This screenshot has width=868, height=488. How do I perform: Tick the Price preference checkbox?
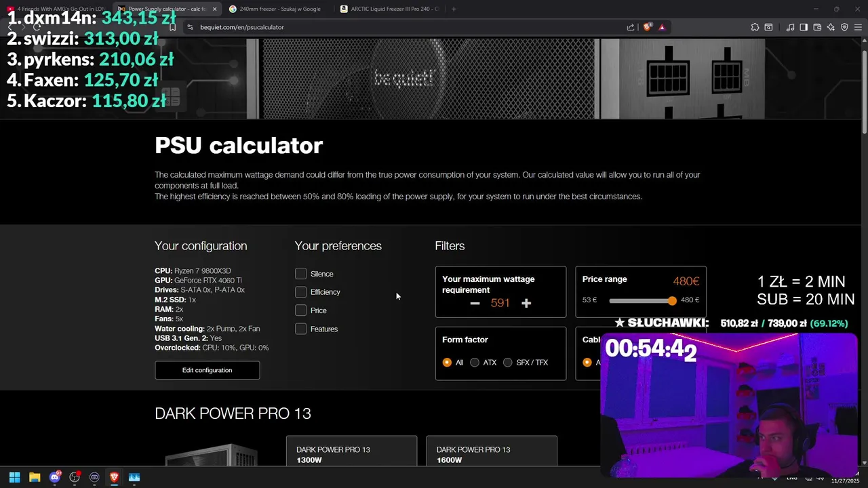point(301,310)
